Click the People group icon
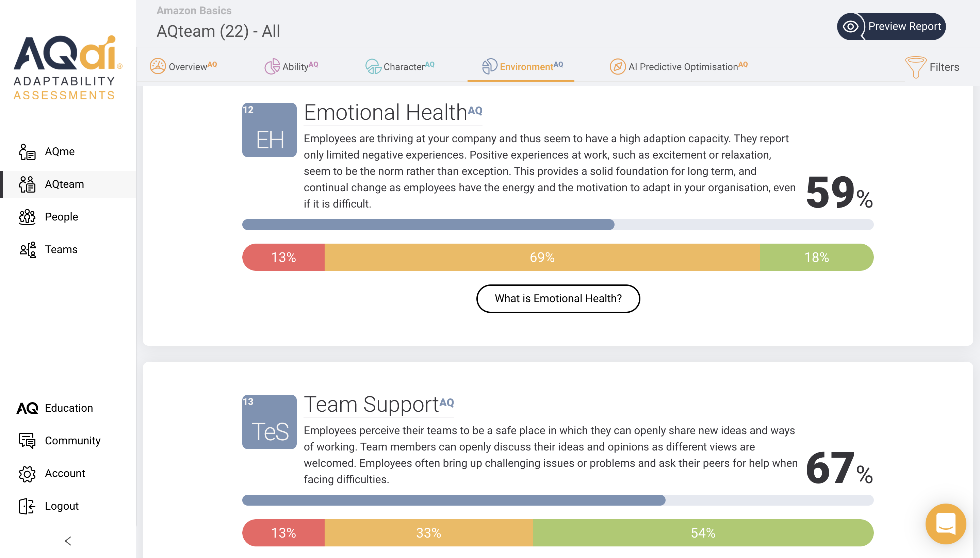980x558 pixels. [x=27, y=217]
